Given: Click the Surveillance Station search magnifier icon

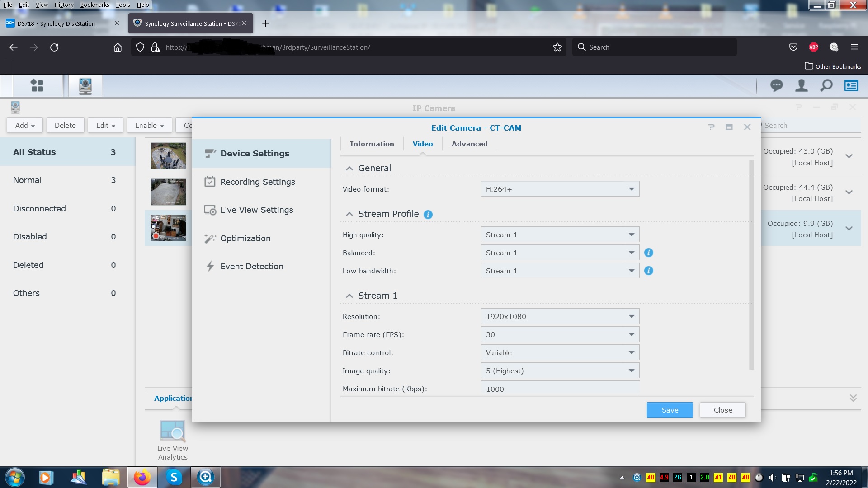Looking at the screenshot, I should 826,85.
